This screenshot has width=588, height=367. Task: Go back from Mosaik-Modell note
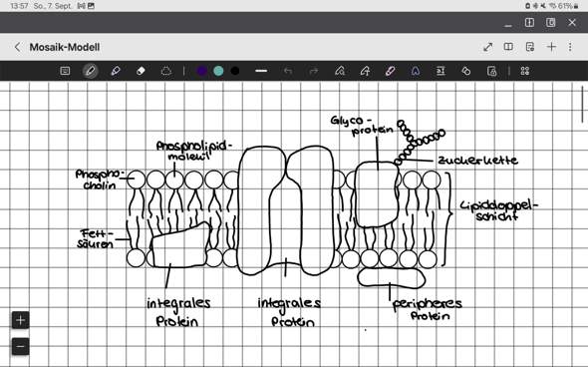(x=17, y=47)
